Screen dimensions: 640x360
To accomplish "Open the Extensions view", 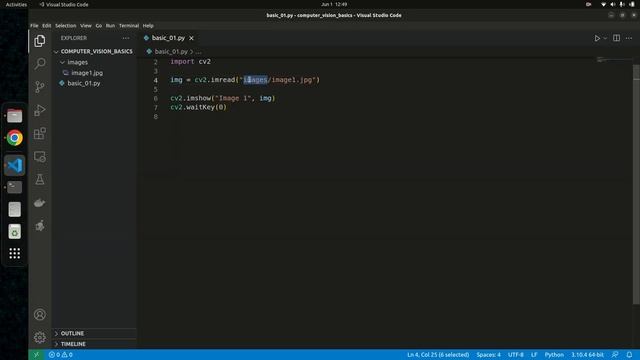I will point(40,133).
